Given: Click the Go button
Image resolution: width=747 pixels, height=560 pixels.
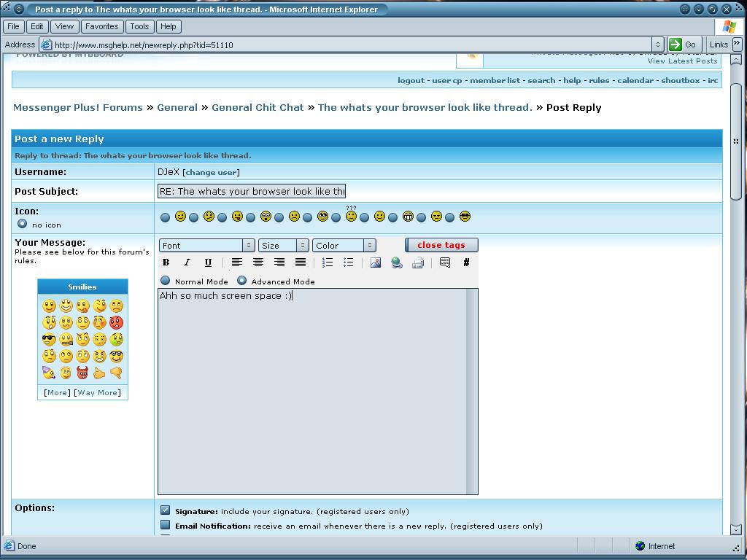Looking at the screenshot, I should tap(684, 44).
